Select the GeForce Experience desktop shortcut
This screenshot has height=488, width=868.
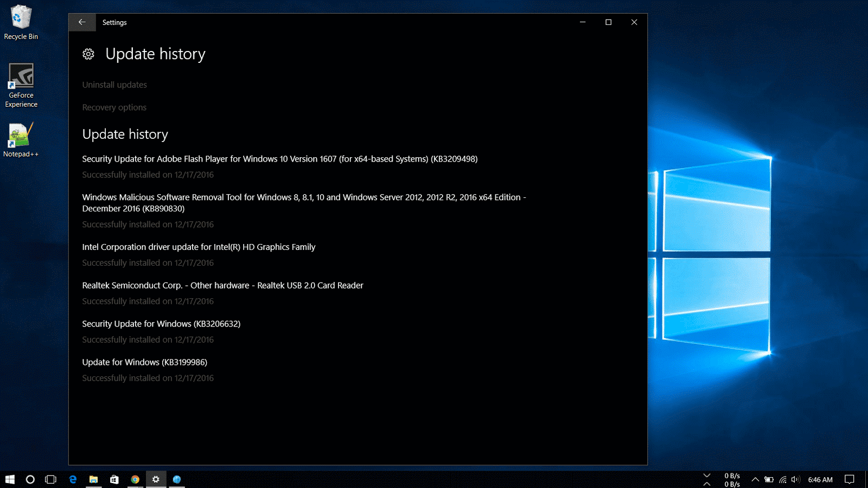click(21, 86)
